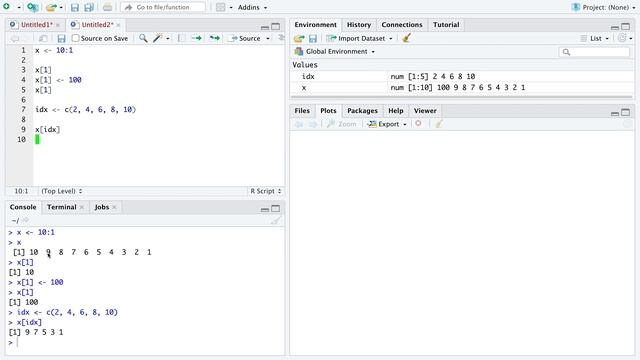Run current line with green arrow
640x360 pixels.
tap(197, 38)
